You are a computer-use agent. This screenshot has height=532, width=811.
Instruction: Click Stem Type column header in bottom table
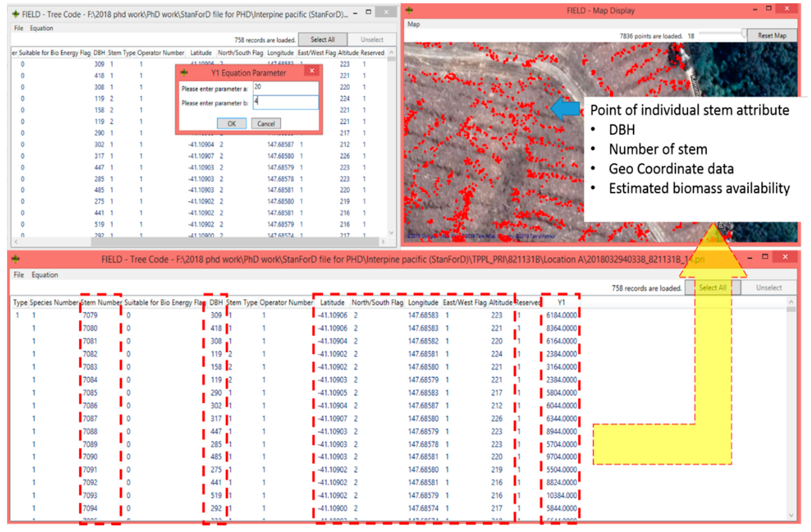242,302
